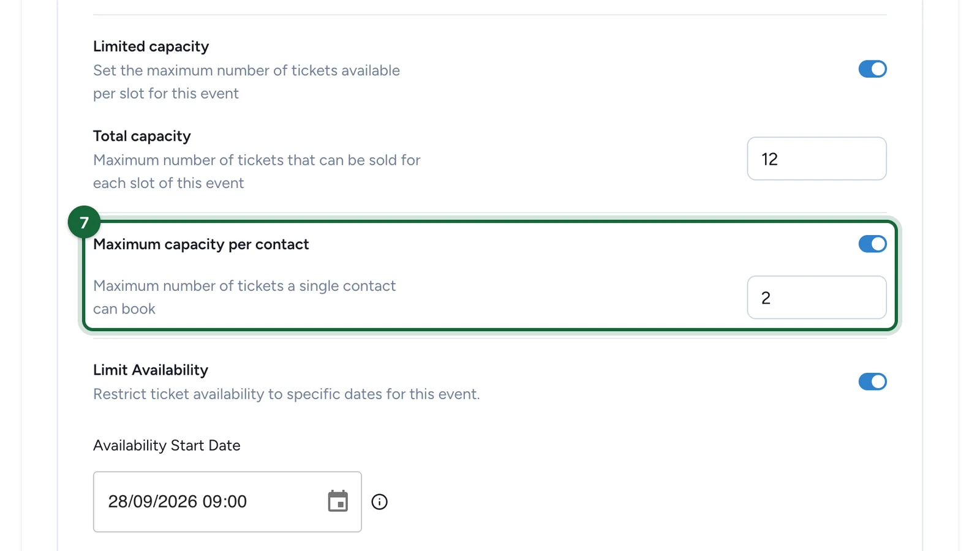Viewport: 980px width, 551px height.
Task: Turn off Limit Availability toggle
Action: point(872,382)
